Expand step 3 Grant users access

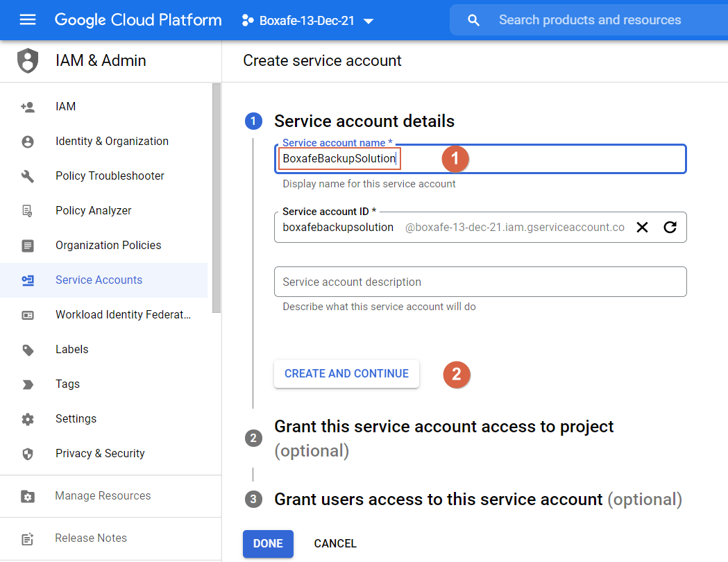click(x=438, y=500)
